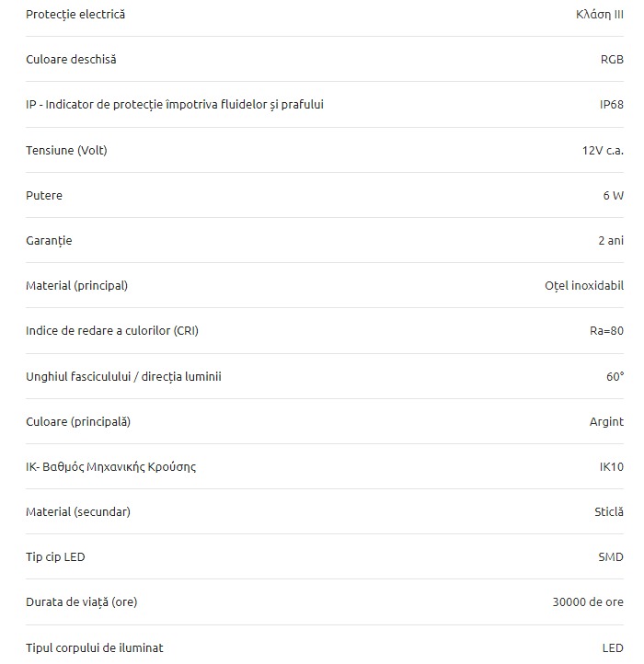The width and height of the screenshot is (644, 664).
Task: Click the color rendering index (CRI) label
Action: (x=112, y=331)
